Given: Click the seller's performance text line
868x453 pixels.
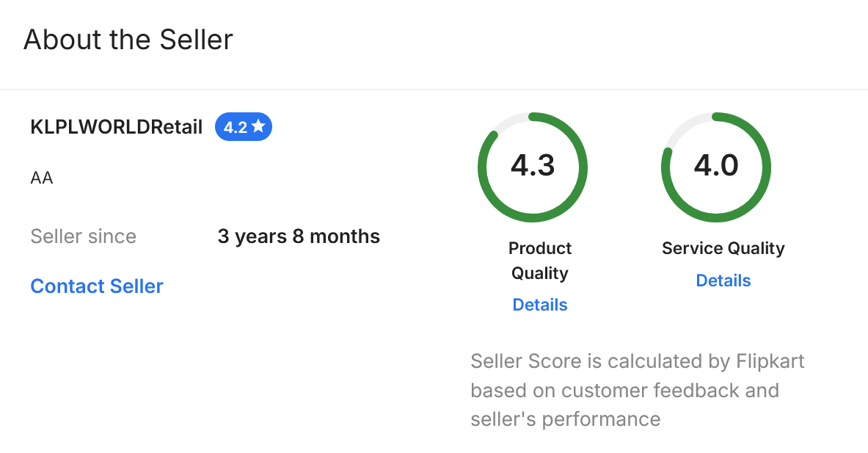Looking at the screenshot, I should 565,419.
